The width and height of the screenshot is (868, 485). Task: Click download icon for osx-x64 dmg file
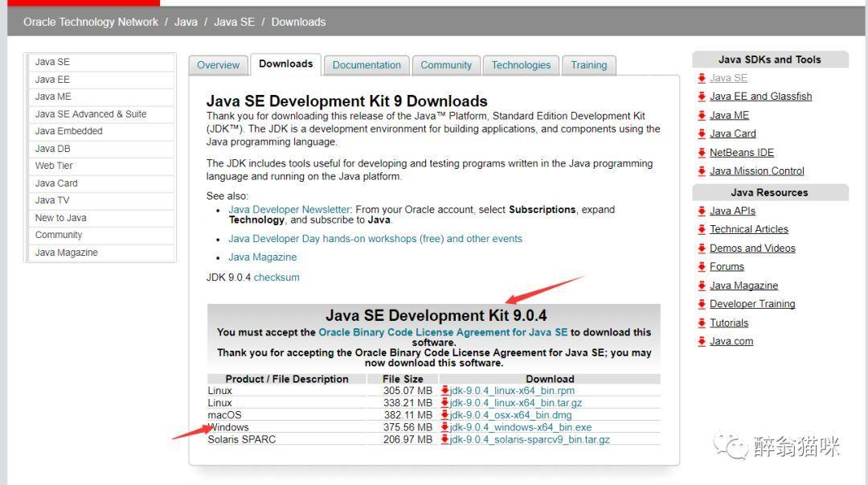click(x=444, y=414)
